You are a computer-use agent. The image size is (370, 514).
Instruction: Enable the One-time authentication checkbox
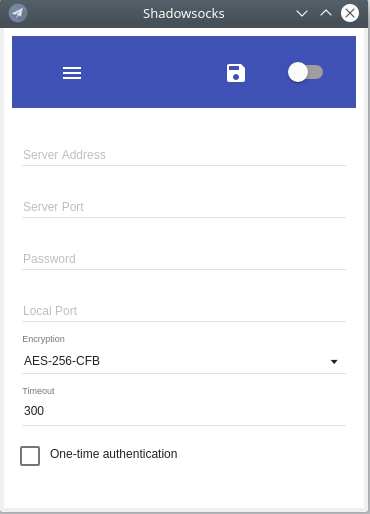(x=30, y=456)
